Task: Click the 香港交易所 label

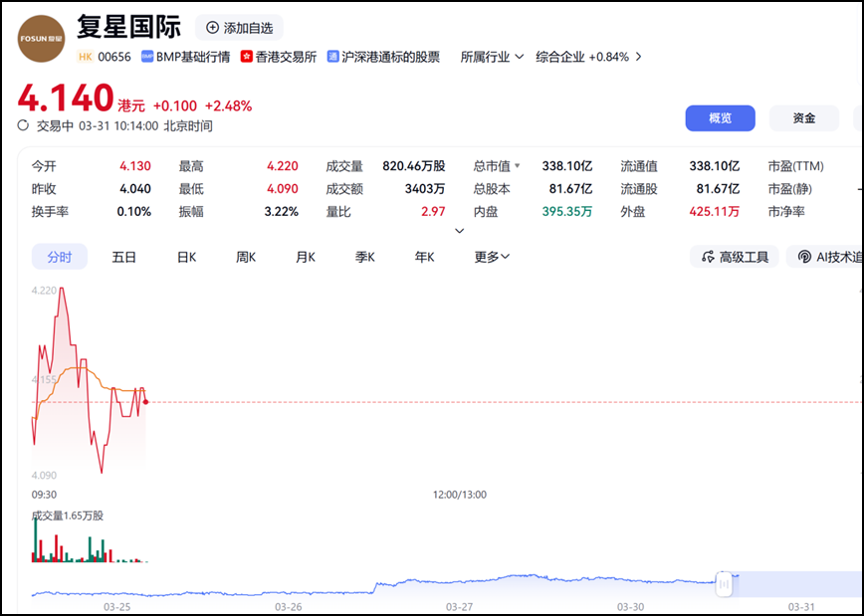Action: pyautogui.click(x=286, y=57)
